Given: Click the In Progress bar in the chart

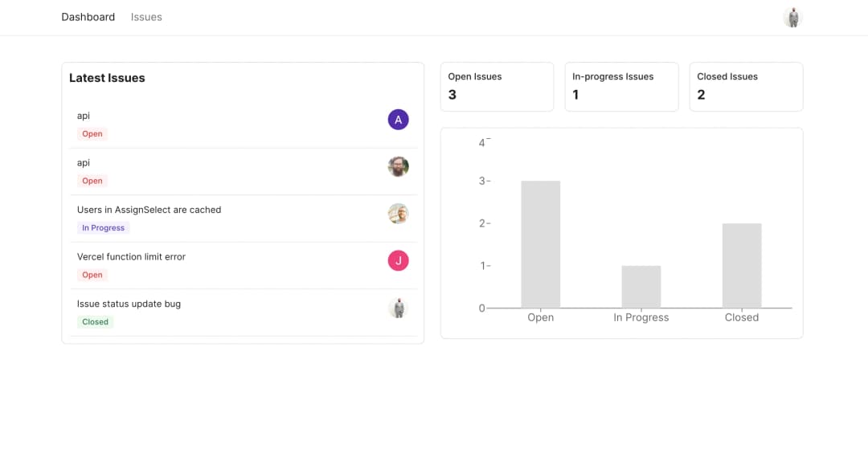Looking at the screenshot, I should click(641, 287).
